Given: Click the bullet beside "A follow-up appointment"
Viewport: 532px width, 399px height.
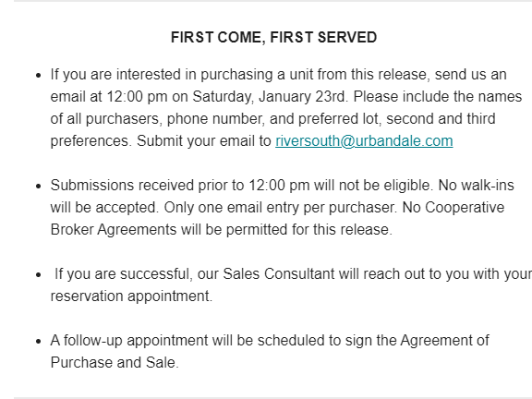Looking at the screenshot, I should (39, 341).
